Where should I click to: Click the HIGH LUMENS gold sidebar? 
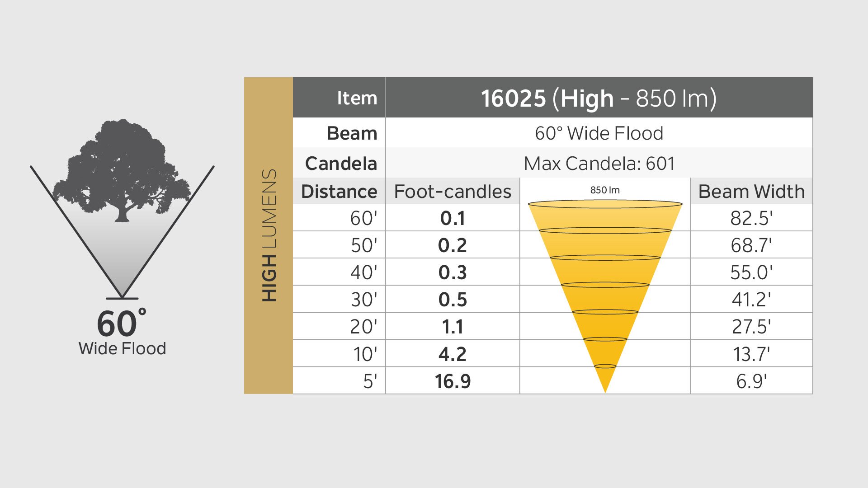pyautogui.click(x=269, y=235)
